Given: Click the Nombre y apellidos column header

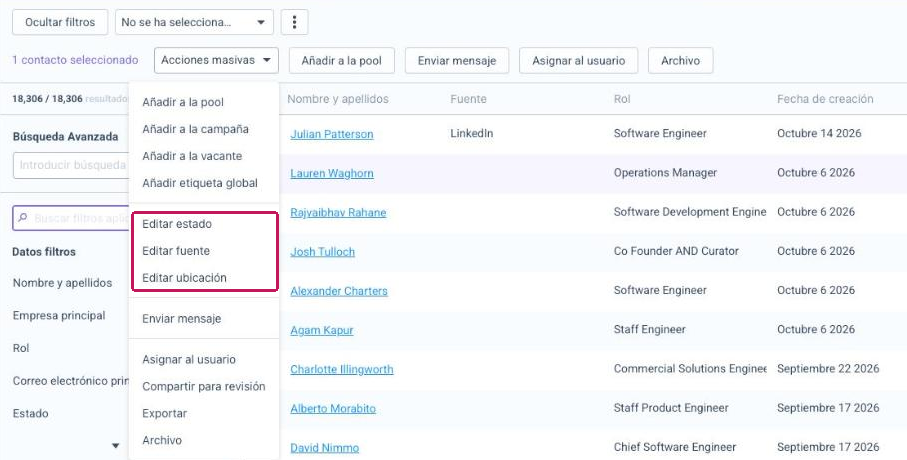Looking at the screenshot, I should pos(338,100).
